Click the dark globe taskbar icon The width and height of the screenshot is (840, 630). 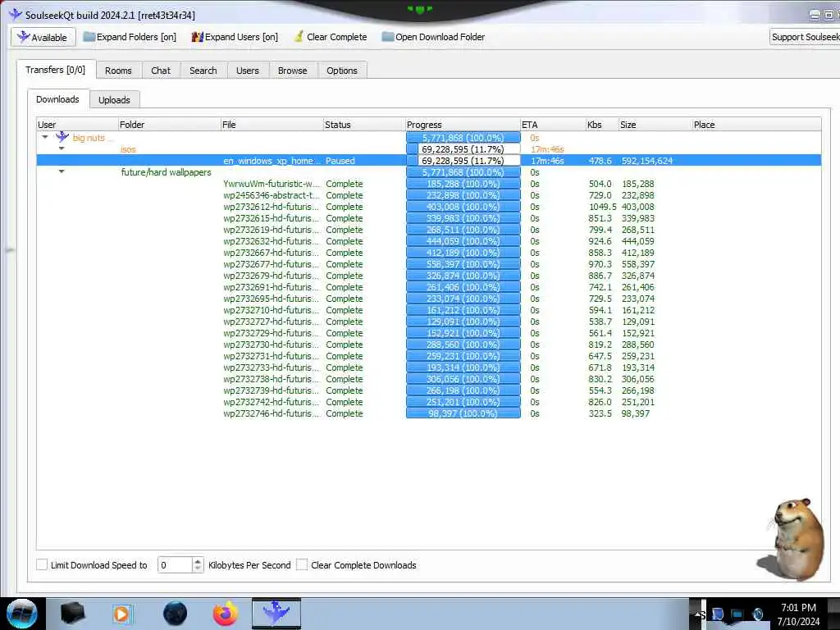(176, 614)
